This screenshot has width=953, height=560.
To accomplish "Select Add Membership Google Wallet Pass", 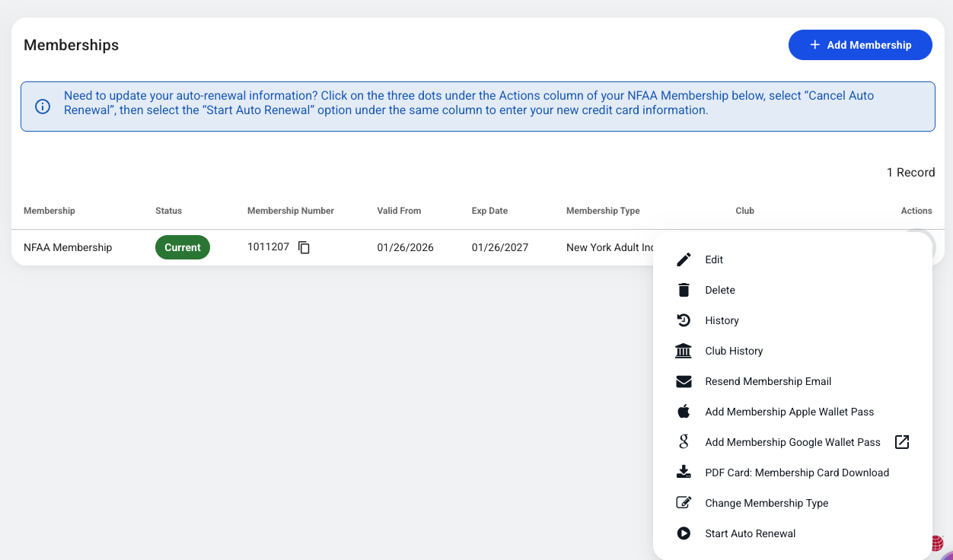I will click(x=792, y=442).
